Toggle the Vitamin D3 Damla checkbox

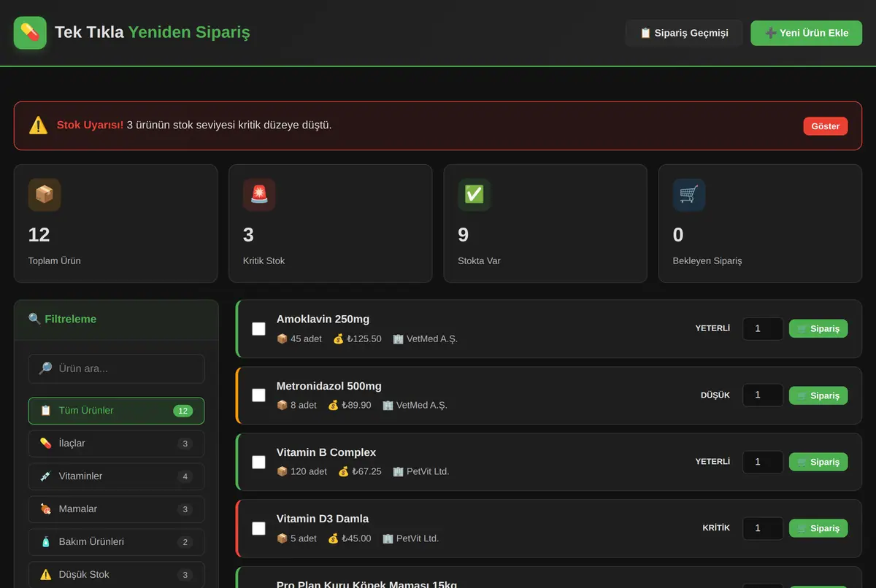tap(258, 528)
